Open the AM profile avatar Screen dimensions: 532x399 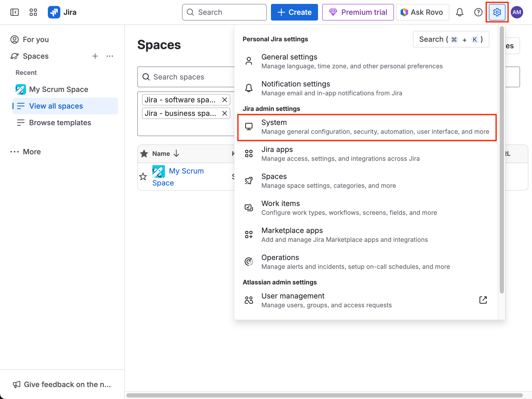pyautogui.click(x=517, y=12)
